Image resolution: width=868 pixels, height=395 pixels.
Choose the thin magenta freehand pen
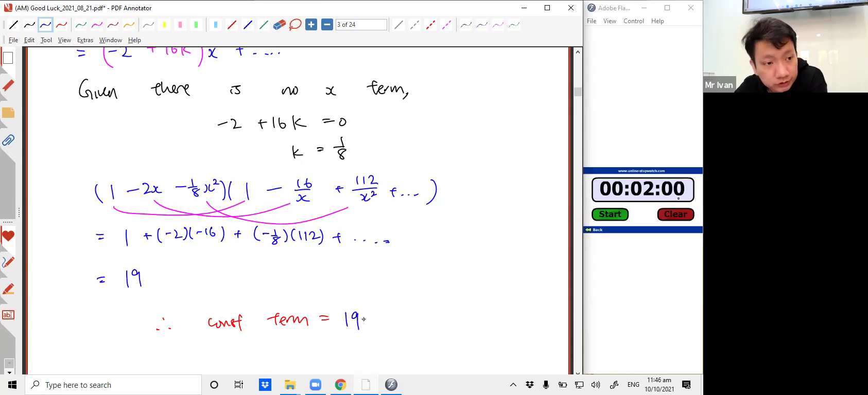tap(498, 25)
